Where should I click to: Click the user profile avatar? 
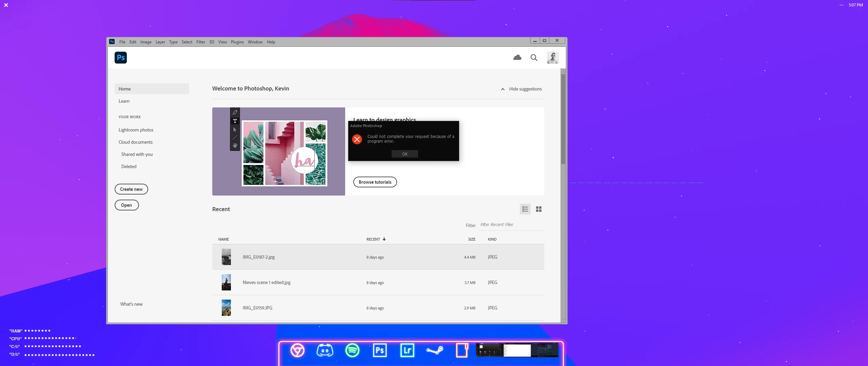click(x=553, y=58)
